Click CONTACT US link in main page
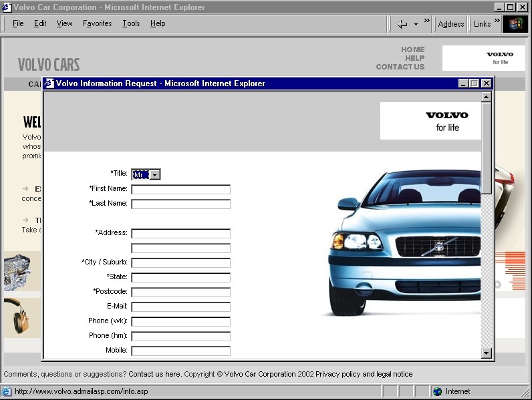This screenshot has height=400, width=532. [400, 67]
